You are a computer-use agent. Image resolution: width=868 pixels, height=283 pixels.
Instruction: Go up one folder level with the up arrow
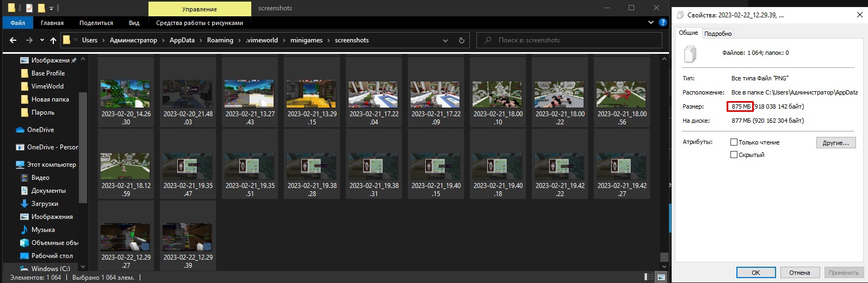pos(53,40)
